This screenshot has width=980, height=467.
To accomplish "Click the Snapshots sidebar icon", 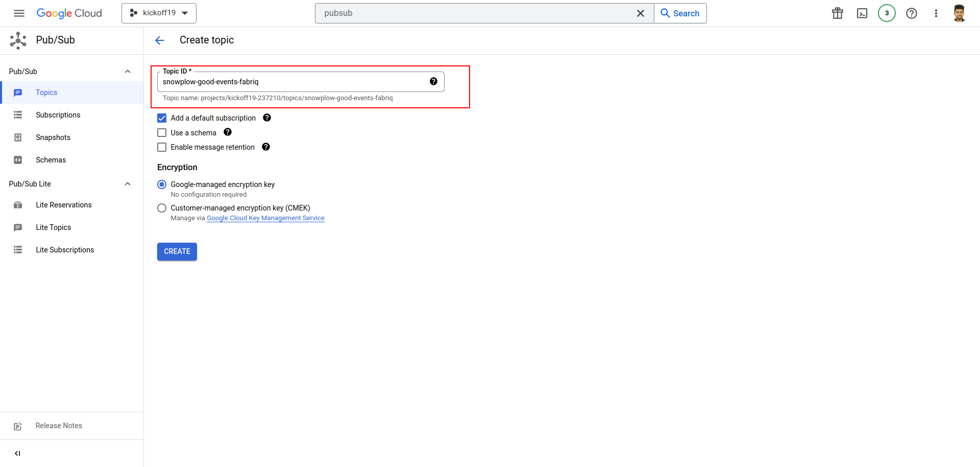I will 18,137.
